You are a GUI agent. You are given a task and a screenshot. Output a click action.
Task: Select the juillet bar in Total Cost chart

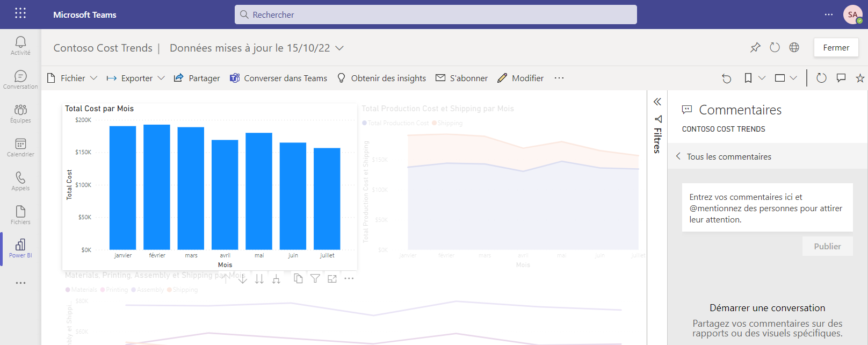(x=327, y=199)
